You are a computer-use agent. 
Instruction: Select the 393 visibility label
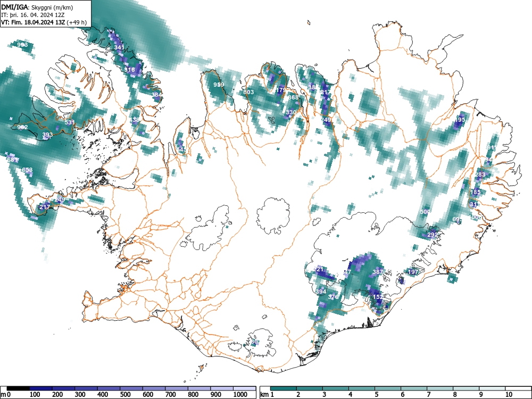pos(47,135)
